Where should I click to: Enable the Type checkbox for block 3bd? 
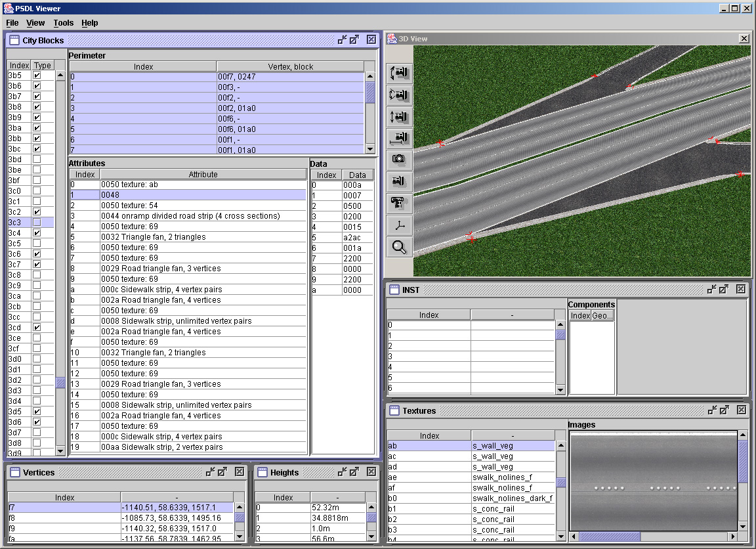click(x=37, y=160)
